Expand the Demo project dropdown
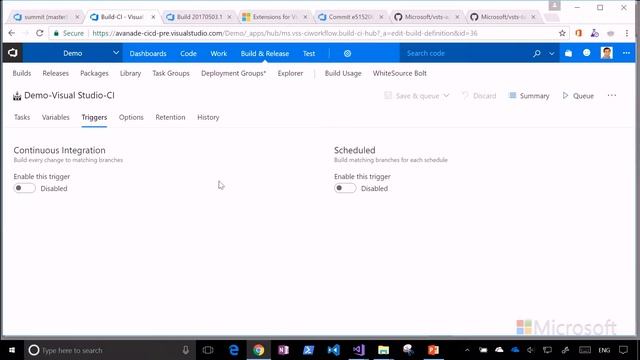 tap(116, 53)
